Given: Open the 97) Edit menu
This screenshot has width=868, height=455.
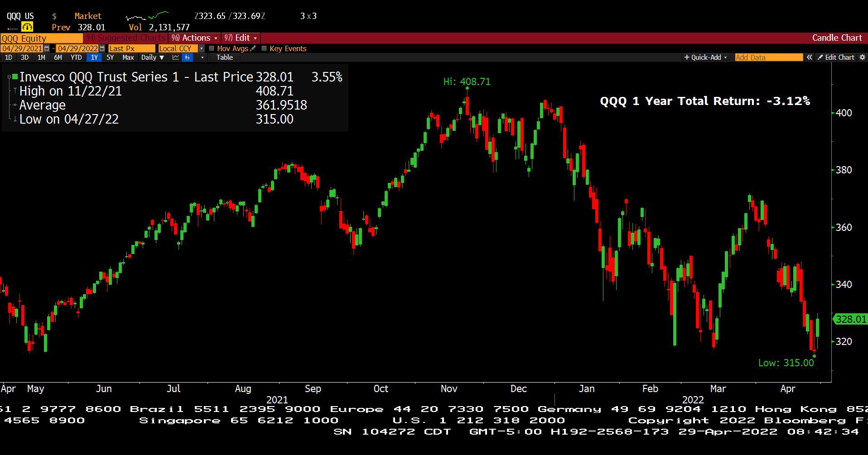Looking at the screenshot, I should pos(241,38).
